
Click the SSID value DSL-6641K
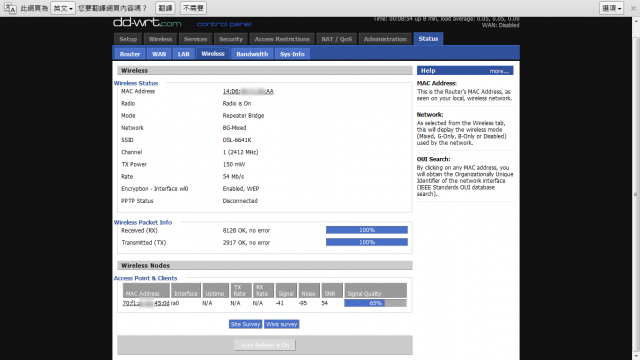237,140
